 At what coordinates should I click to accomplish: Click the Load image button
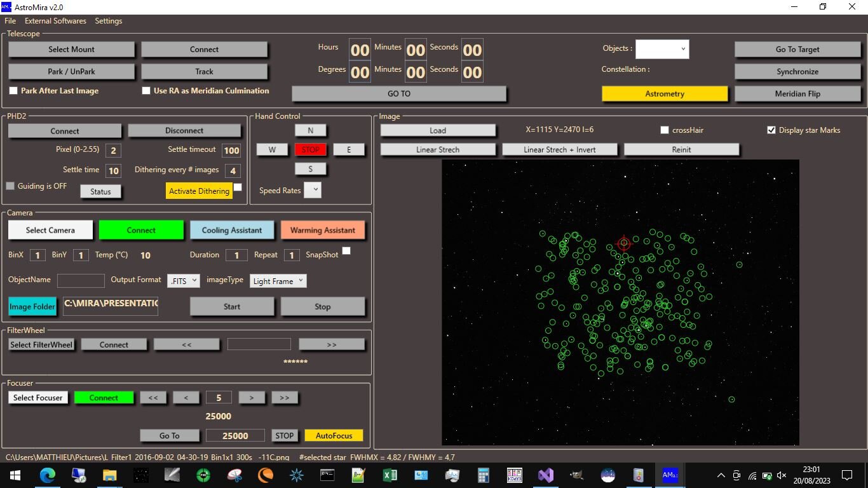[438, 130]
